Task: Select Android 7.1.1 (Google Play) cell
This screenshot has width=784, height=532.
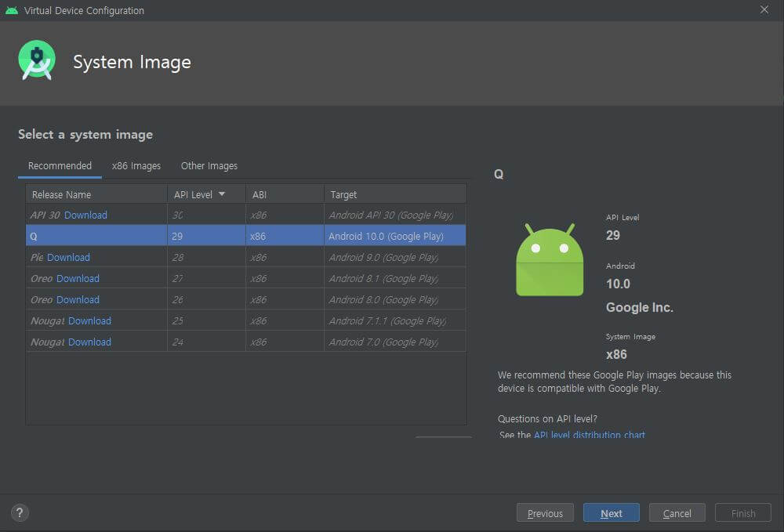Action: (395, 320)
